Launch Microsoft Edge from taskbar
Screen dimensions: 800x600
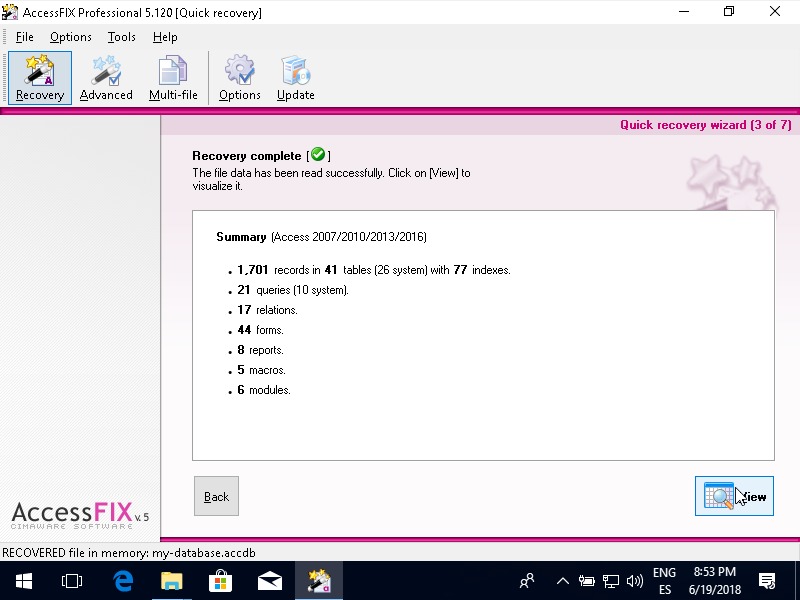[123, 580]
